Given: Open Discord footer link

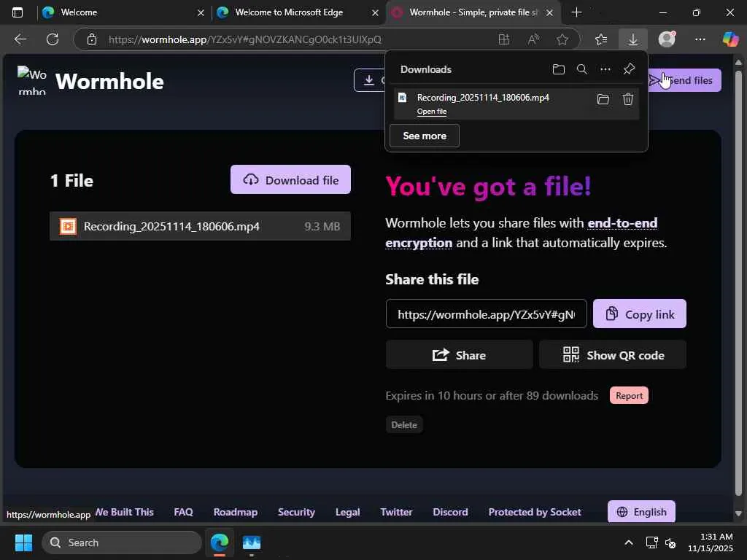Looking at the screenshot, I should pyautogui.click(x=450, y=512).
